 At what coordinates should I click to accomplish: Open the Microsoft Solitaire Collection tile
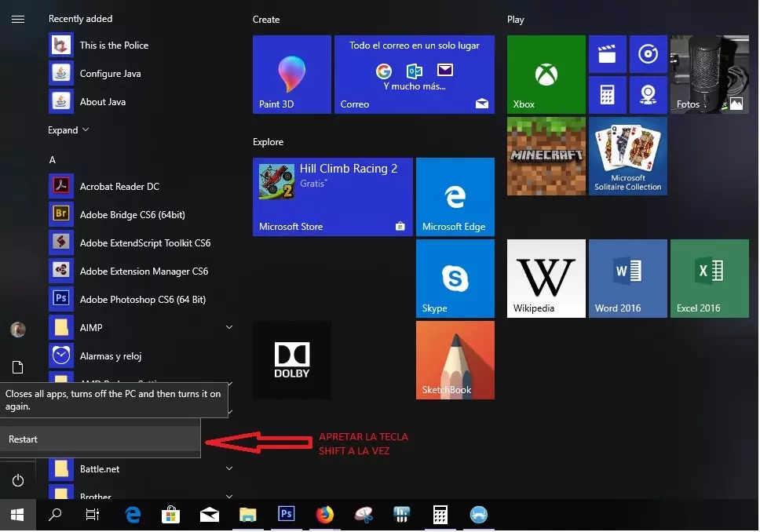627,155
